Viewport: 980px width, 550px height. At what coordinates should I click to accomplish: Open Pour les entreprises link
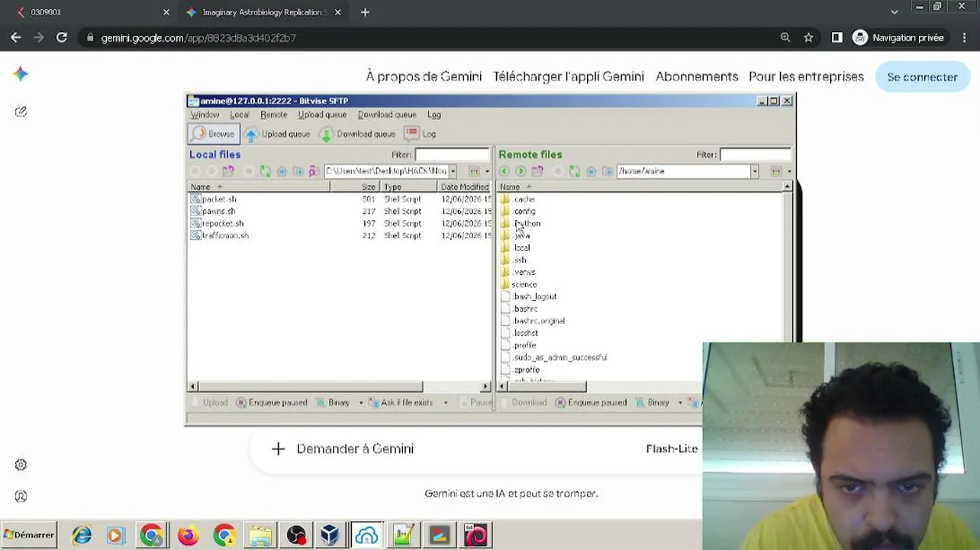[806, 76]
